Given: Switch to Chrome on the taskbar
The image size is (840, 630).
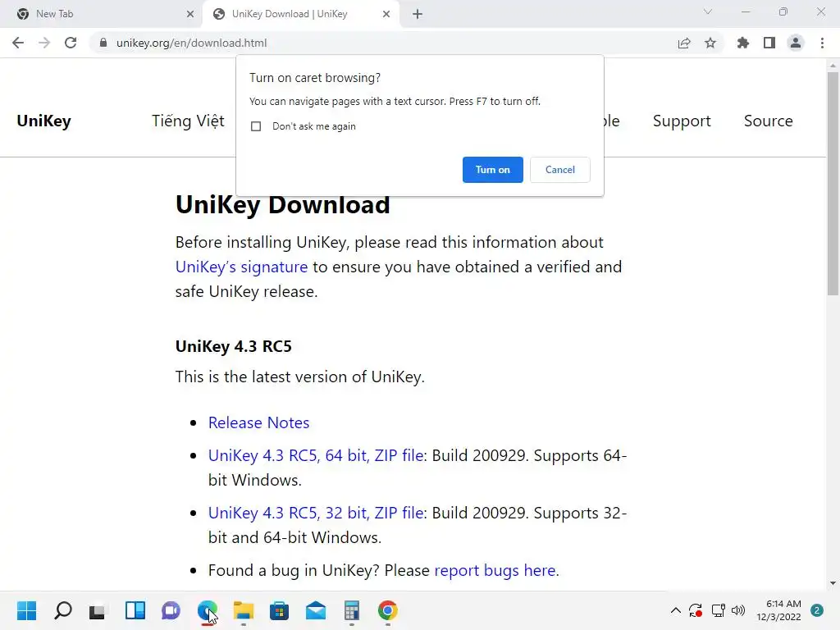Looking at the screenshot, I should 387,610.
